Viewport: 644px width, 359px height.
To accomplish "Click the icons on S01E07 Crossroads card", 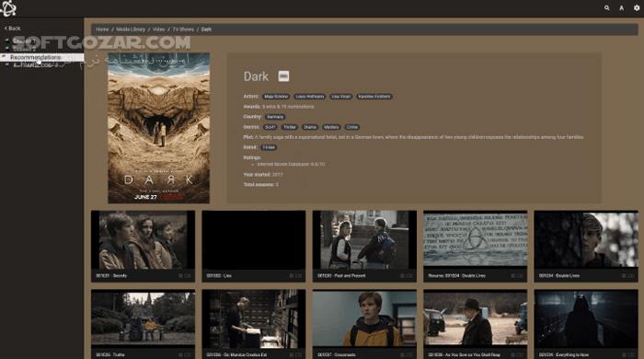I will pyautogui.click(x=407, y=355).
